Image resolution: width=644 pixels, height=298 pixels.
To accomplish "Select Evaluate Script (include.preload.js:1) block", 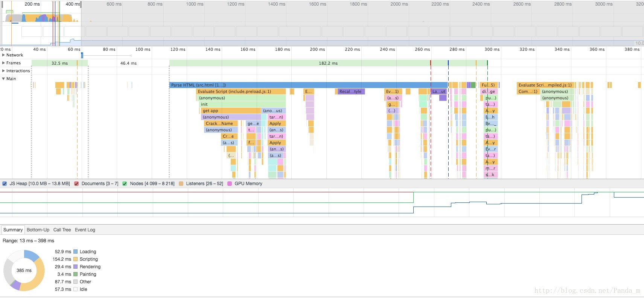I will (241, 91).
